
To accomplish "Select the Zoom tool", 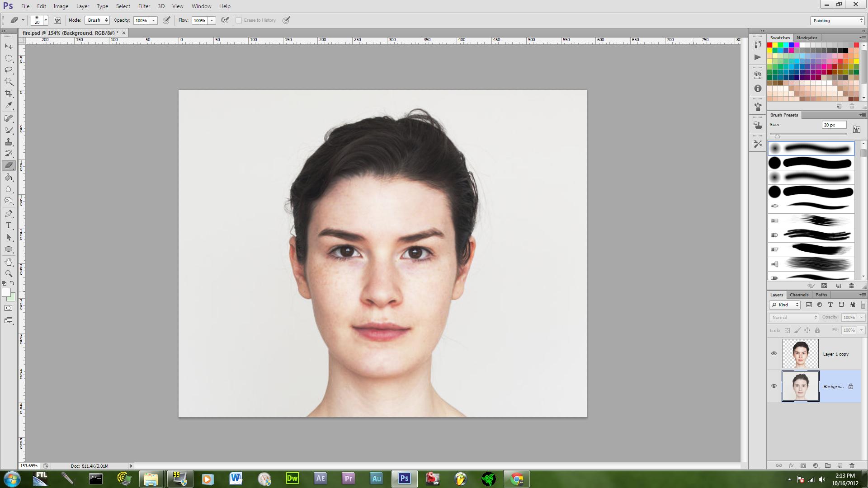I will tap(9, 274).
